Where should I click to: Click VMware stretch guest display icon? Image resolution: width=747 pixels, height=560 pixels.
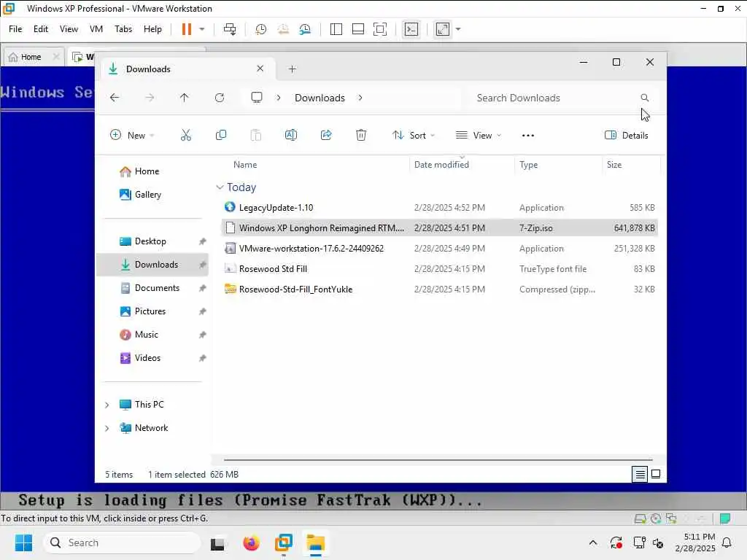coord(443,29)
